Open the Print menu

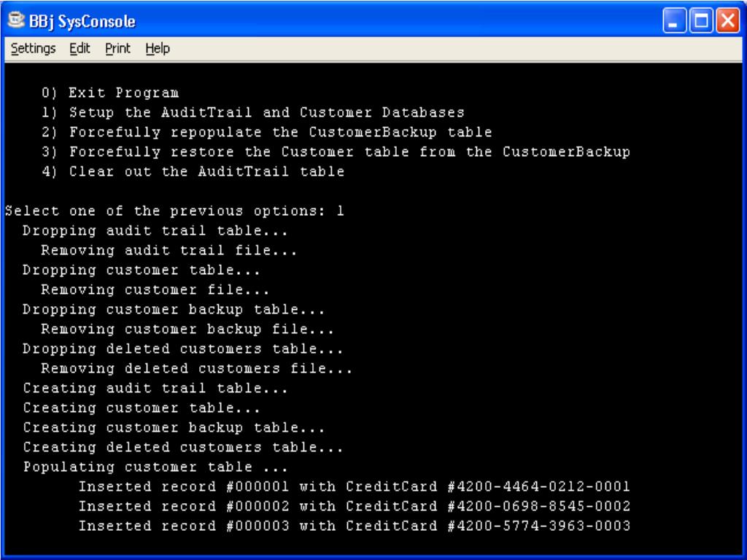point(117,49)
